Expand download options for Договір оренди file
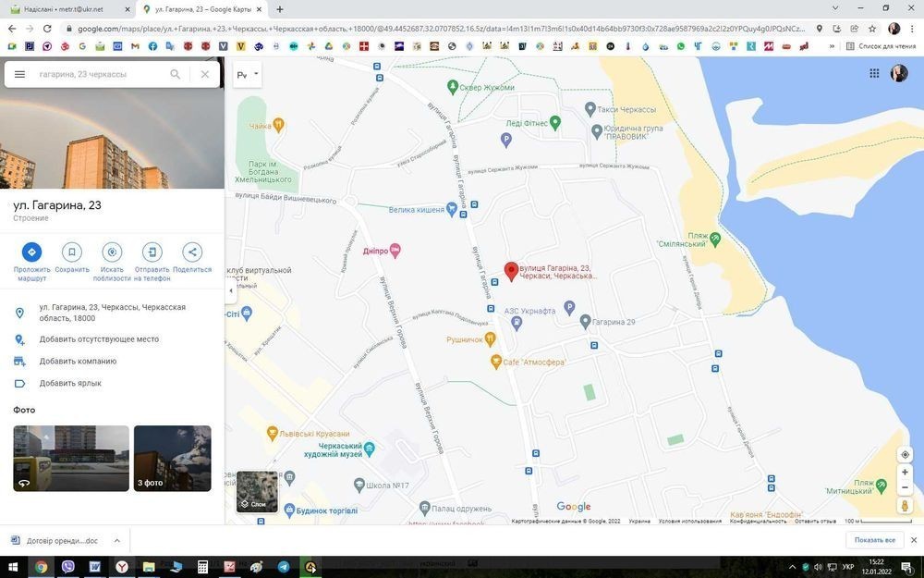The width and height of the screenshot is (924, 578). (x=116, y=540)
